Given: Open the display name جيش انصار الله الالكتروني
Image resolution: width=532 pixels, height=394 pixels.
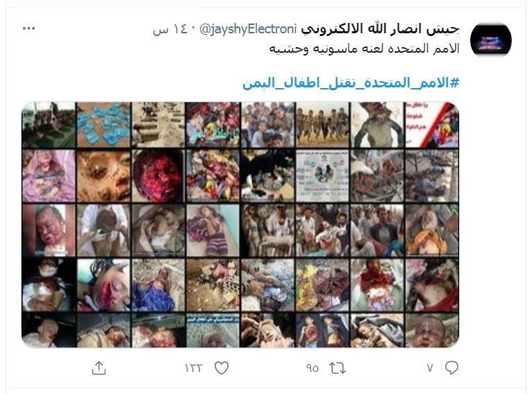Looking at the screenshot, I should click(380, 29).
